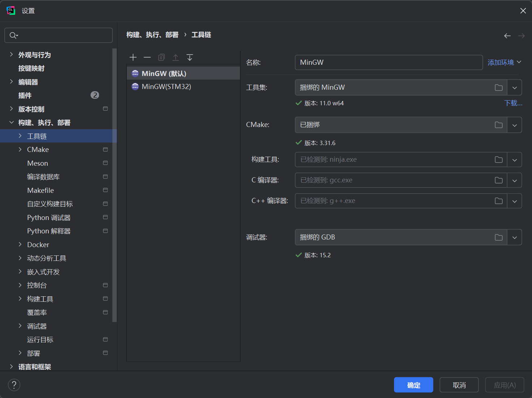This screenshot has height=398, width=532.
Task: Expand the 外观与行为 section
Action: click(11, 55)
